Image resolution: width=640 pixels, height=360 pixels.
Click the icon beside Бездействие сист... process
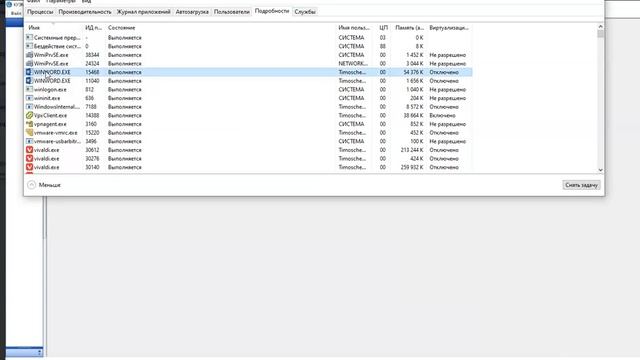click(29, 46)
